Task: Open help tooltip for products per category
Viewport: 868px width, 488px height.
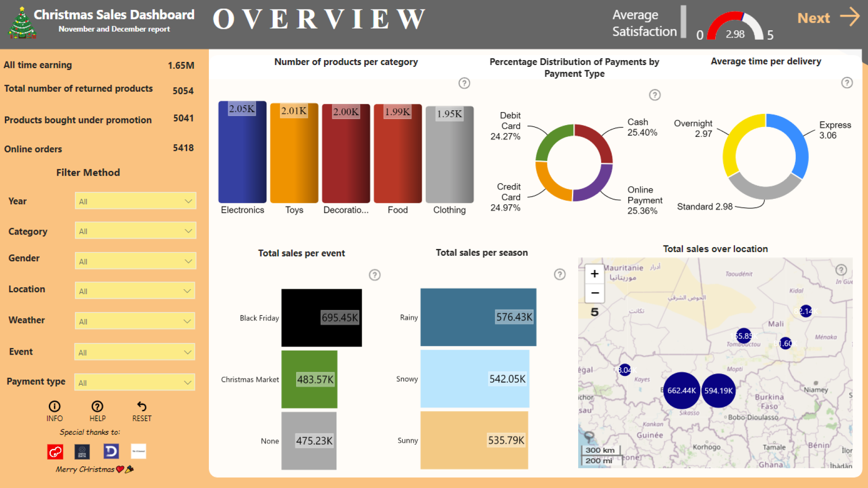Action: point(464,83)
